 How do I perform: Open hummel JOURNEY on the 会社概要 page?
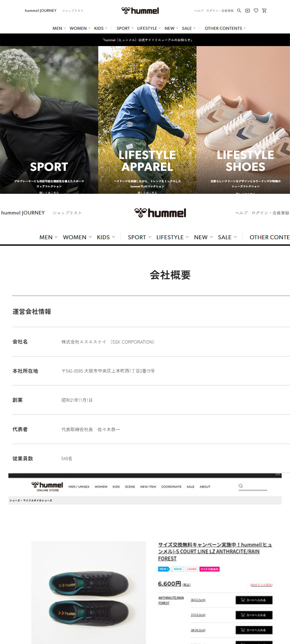(x=23, y=213)
